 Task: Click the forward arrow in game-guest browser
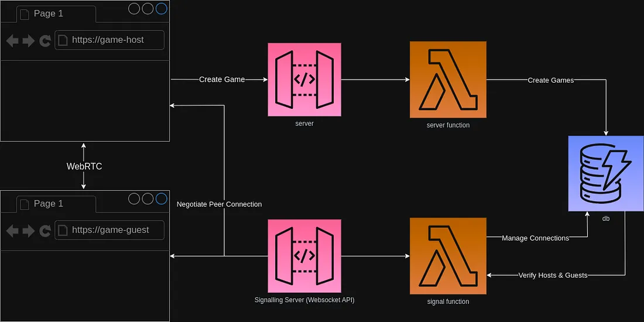28,231
